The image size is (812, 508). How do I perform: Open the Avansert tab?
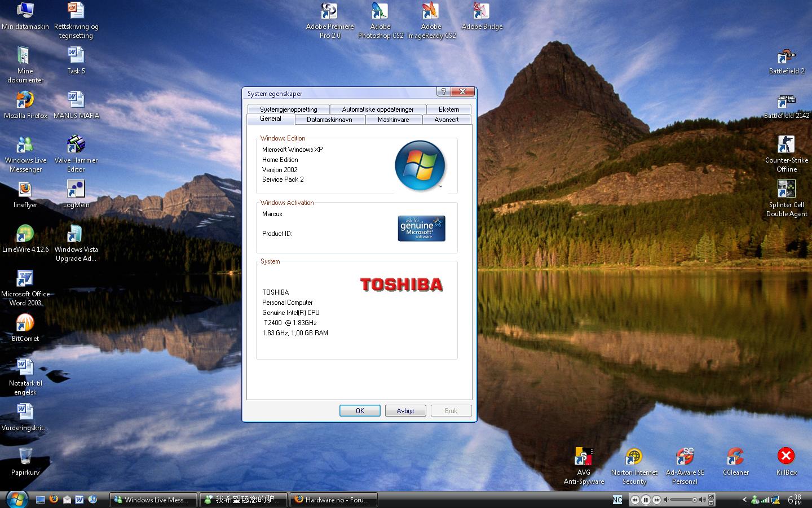[447, 120]
